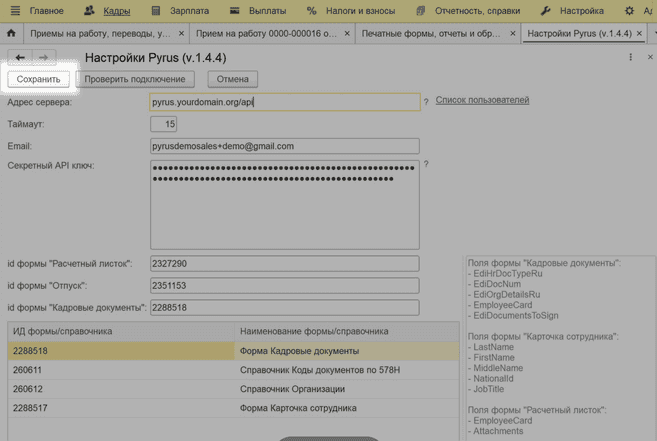Click the help question mark beside API key
This screenshot has width=657, height=441.
pyautogui.click(x=426, y=165)
